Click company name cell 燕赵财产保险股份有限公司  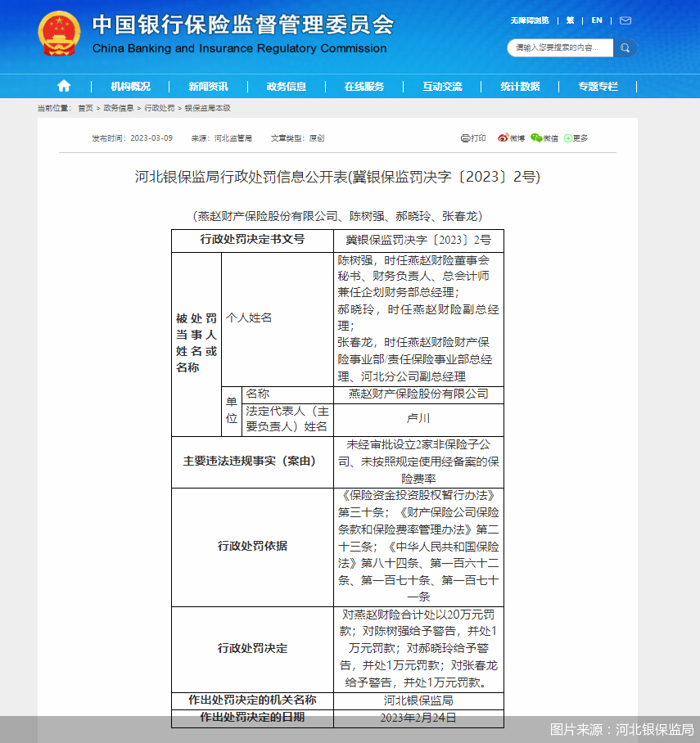click(x=418, y=394)
